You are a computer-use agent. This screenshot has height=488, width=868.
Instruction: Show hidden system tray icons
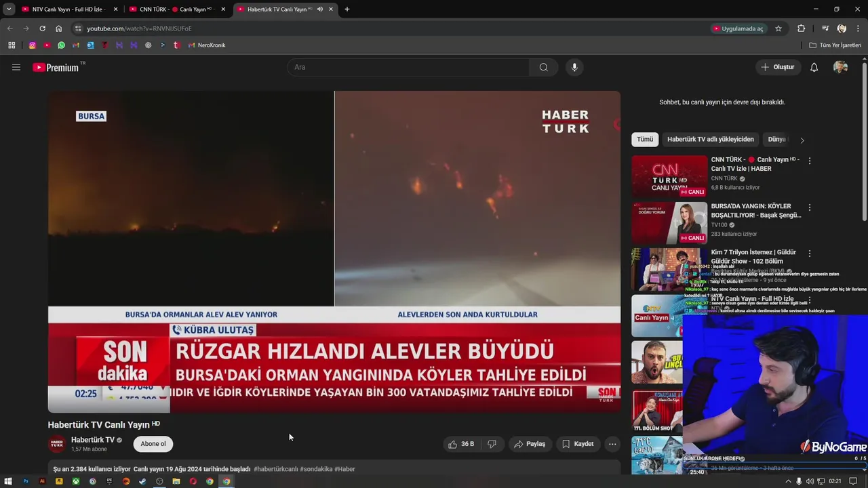coord(788,481)
